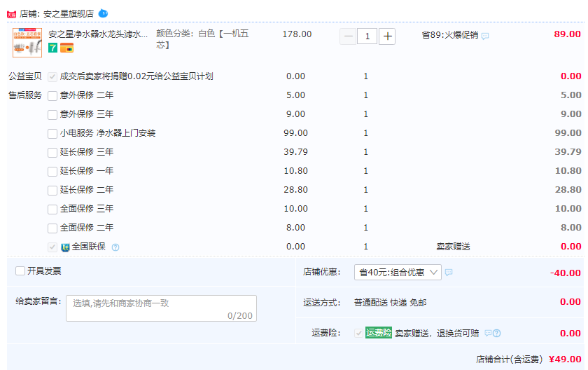Tick the 全面保修 二年 checkbox

point(52,228)
